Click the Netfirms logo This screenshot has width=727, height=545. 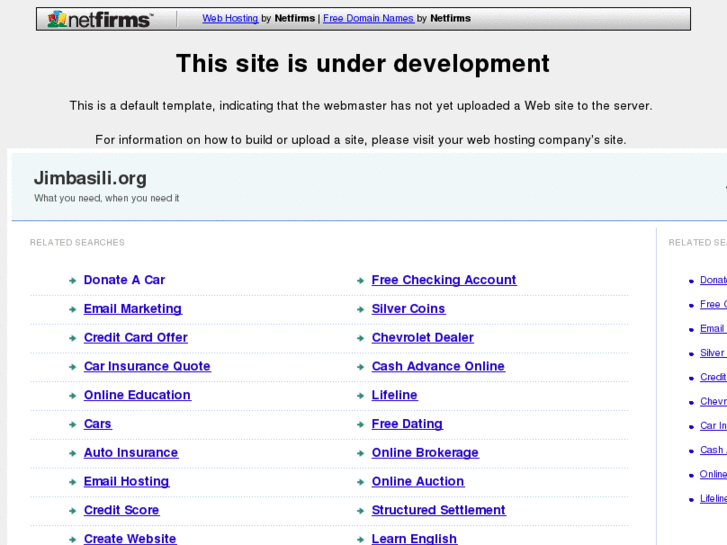pos(101,19)
